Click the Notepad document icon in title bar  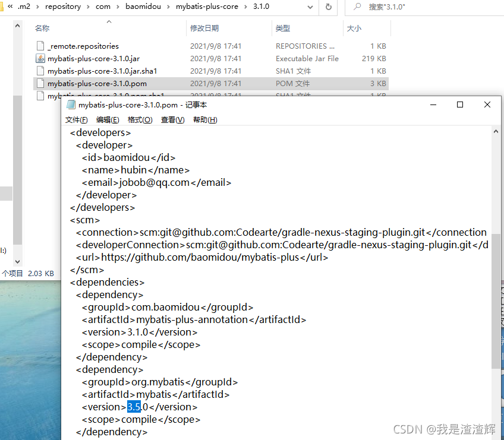[x=71, y=105]
